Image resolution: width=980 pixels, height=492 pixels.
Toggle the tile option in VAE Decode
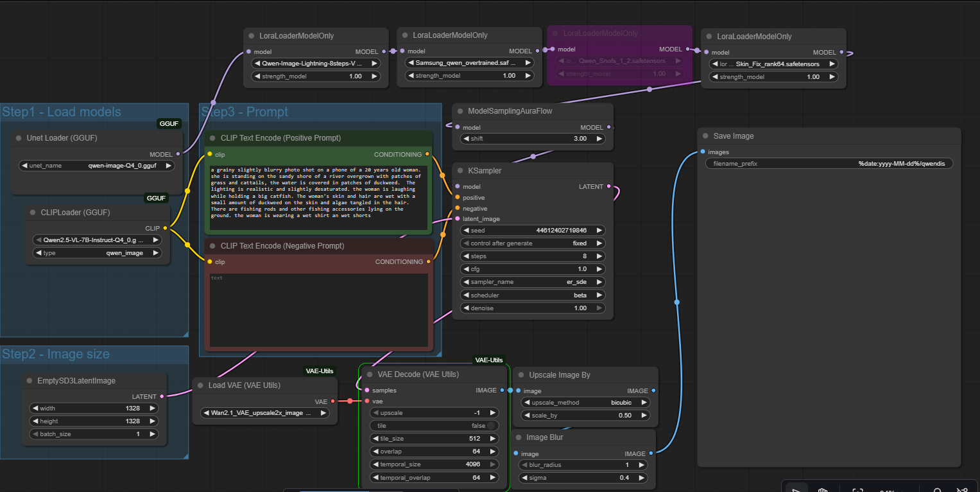coord(491,425)
